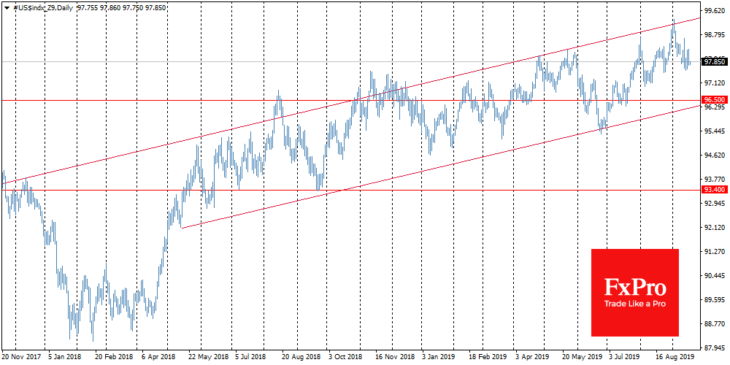Viewport: 730px width, 365px height.
Task: Click the 94.620 price axis label
Action: coord(715,155)
